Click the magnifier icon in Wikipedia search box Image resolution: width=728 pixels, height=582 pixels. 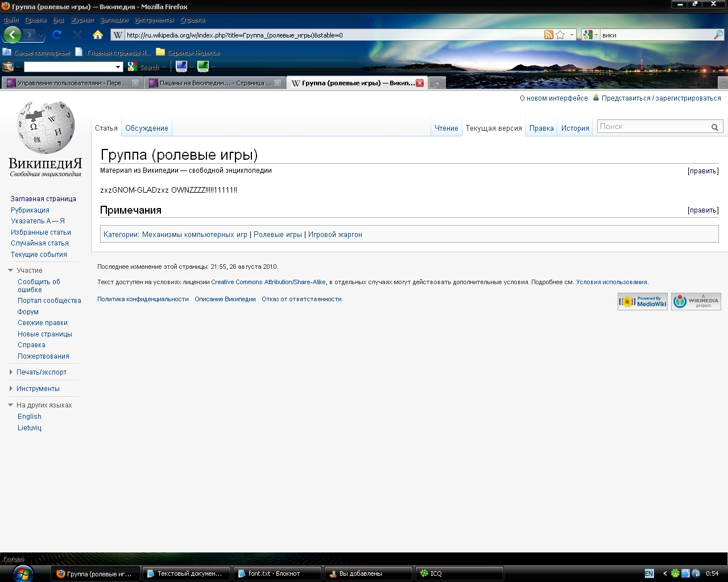pos(714,127)
